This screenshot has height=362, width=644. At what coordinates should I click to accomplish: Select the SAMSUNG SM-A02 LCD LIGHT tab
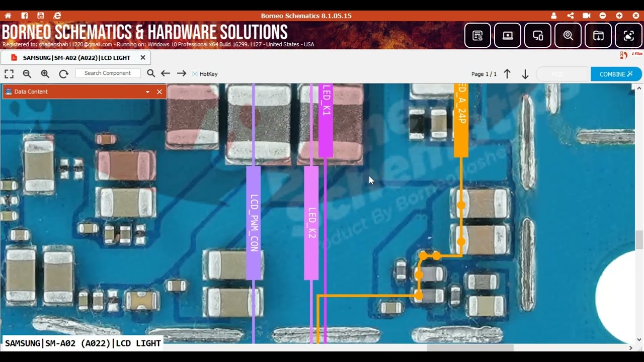pos(76,58)
